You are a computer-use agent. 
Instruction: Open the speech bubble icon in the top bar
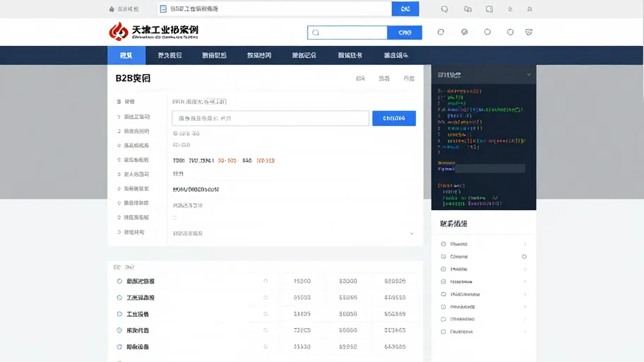(x=444, y=9)
